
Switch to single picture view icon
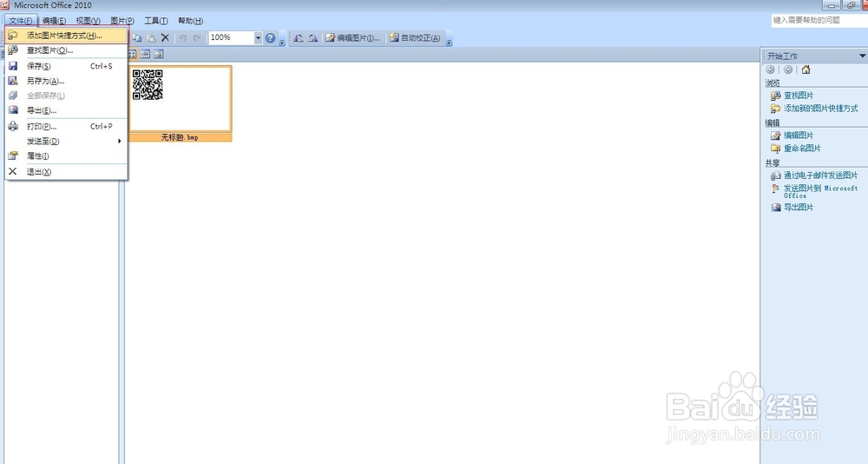[158, 55]
